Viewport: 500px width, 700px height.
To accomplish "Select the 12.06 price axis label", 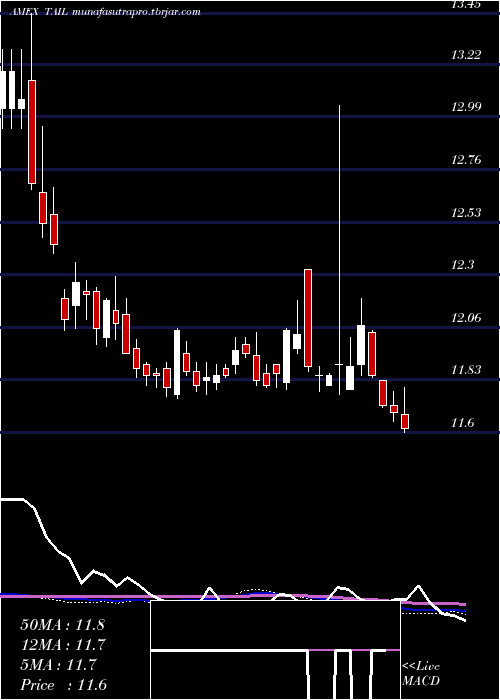I will pyautogui.click(x=466, y=318).
